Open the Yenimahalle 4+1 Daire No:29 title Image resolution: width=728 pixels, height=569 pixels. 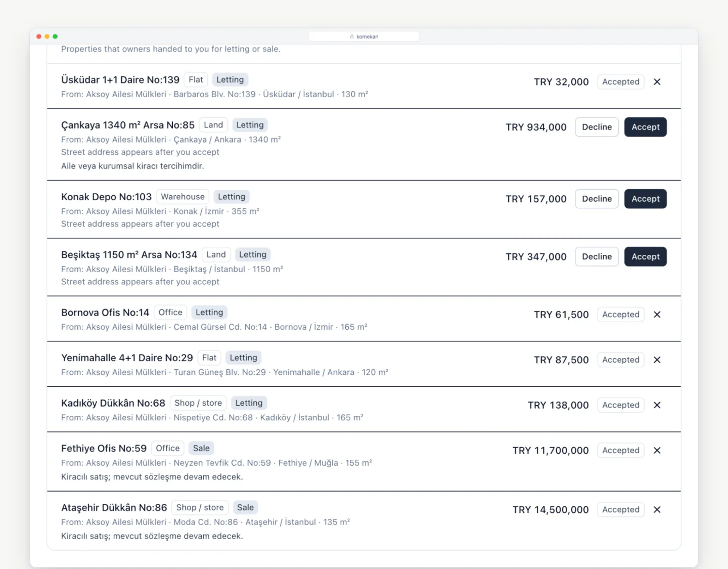(x=127, y=358)
